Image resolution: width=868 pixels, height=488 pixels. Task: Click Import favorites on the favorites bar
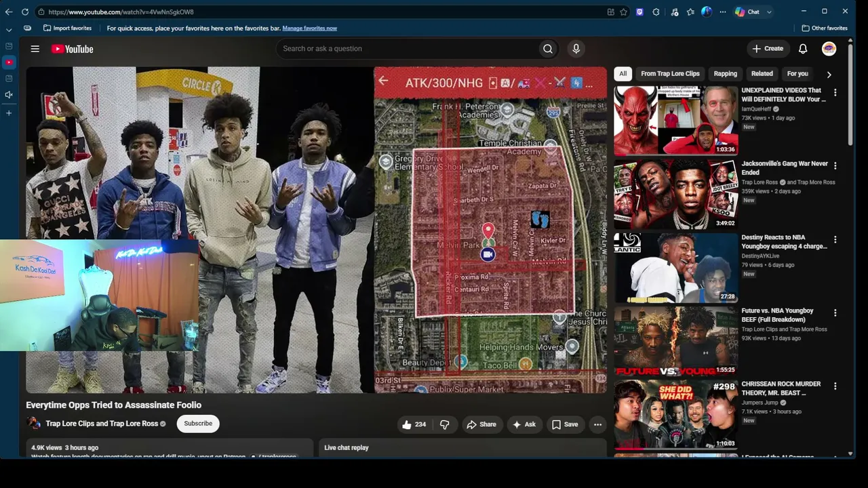coord(67,28)
